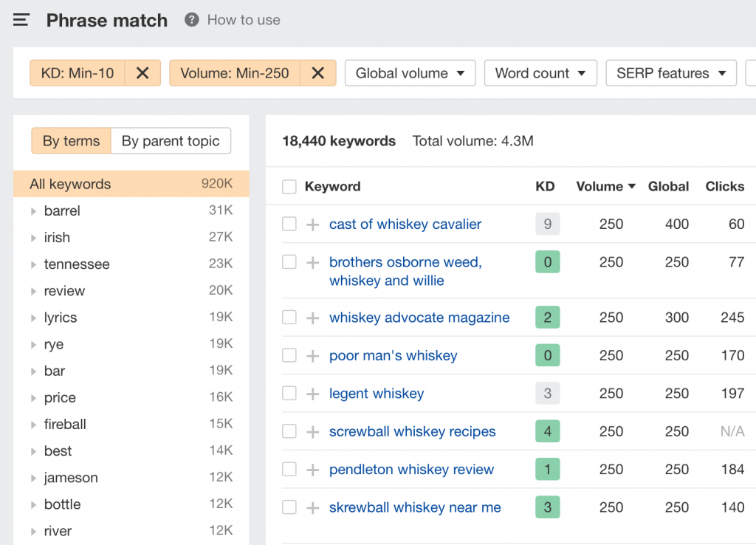Expand the 'lyrics' term group
The height and width of the screenshot is (545, 756).
pos(33,318)
